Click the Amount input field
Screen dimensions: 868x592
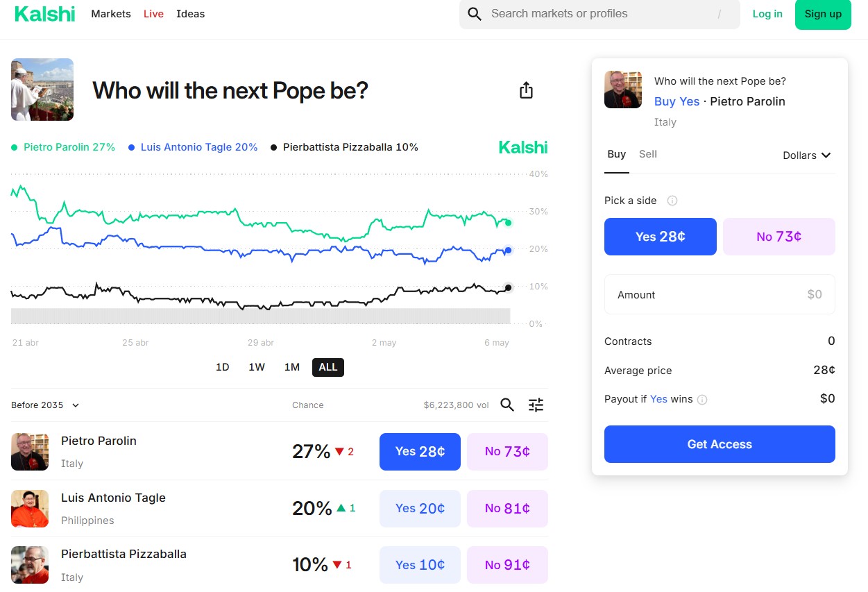tap(720, 294)
